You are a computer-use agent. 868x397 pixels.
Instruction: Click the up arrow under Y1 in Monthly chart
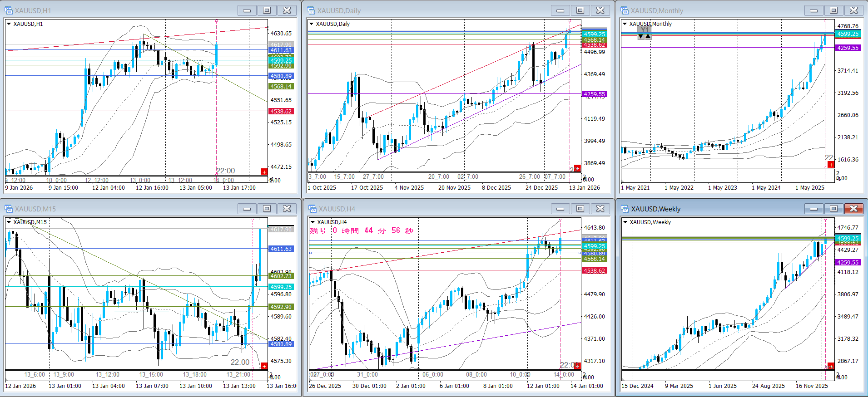648,37
